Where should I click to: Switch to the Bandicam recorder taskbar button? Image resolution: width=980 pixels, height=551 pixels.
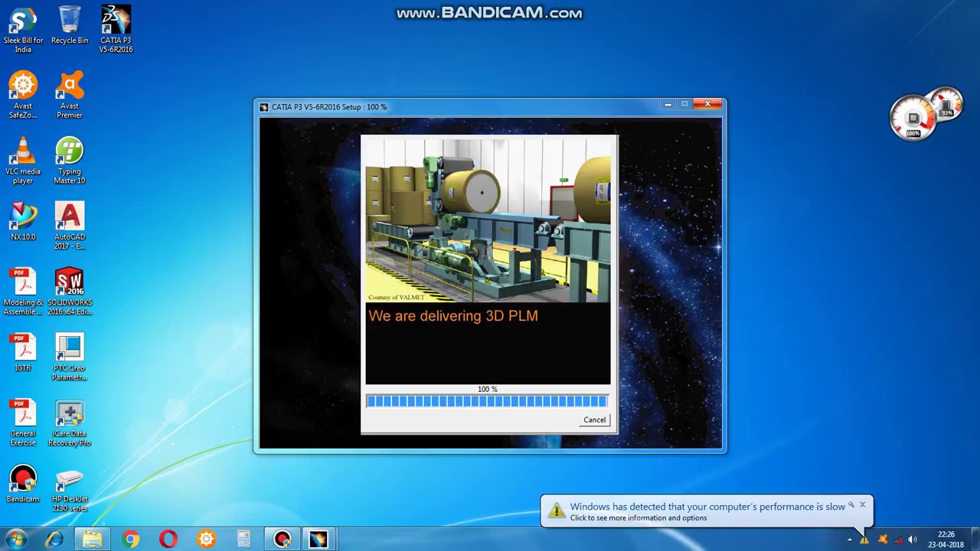tap(282, 540)
